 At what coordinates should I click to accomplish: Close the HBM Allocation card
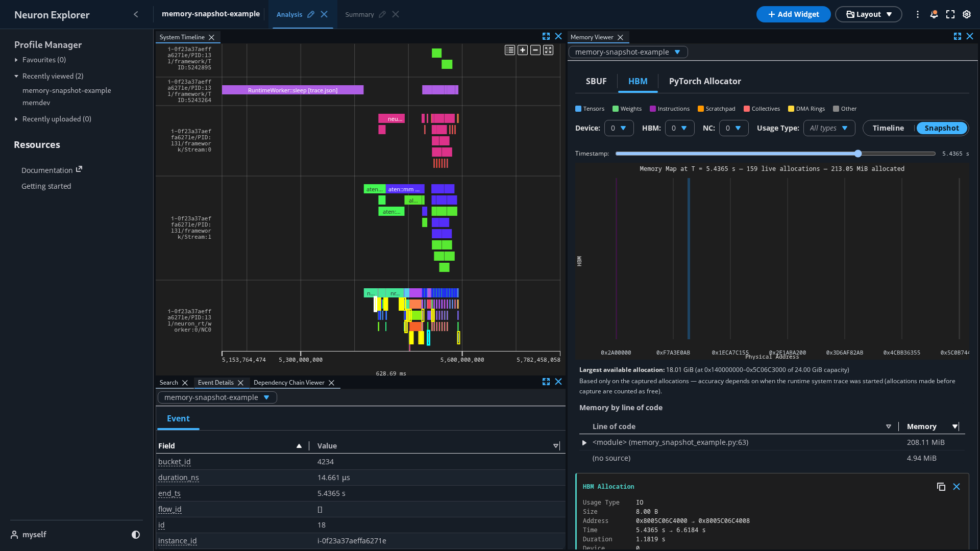click(x=957, y=487)
